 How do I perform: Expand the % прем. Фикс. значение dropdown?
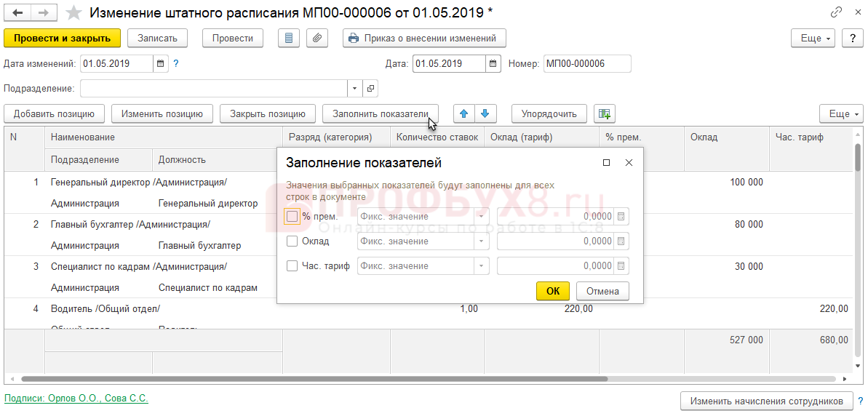tap(482, 216)
